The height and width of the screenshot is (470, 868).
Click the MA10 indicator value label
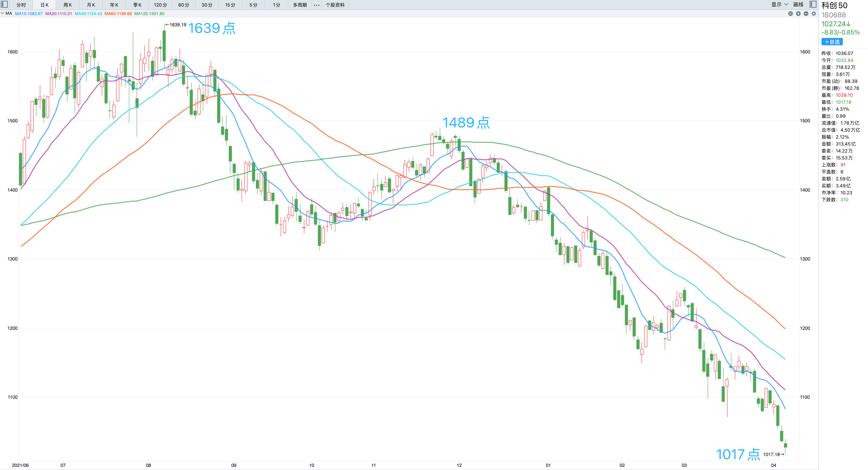(29, 14)
